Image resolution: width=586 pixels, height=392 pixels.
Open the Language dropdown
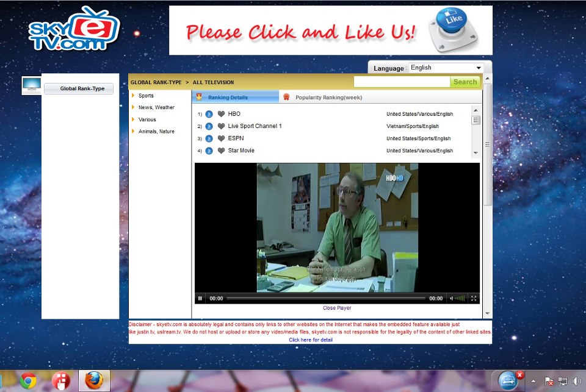tap(446, 68)
